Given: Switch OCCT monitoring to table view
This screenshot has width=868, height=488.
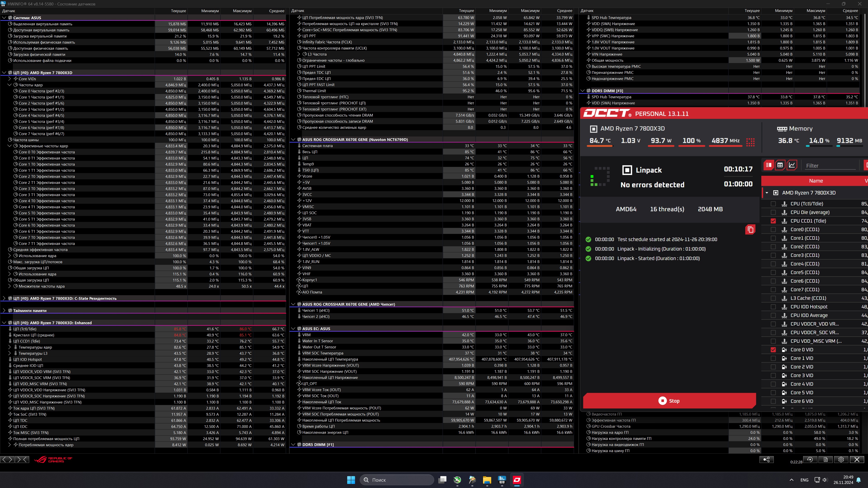Looking at the screenshot, I should (x=780, y=165).
